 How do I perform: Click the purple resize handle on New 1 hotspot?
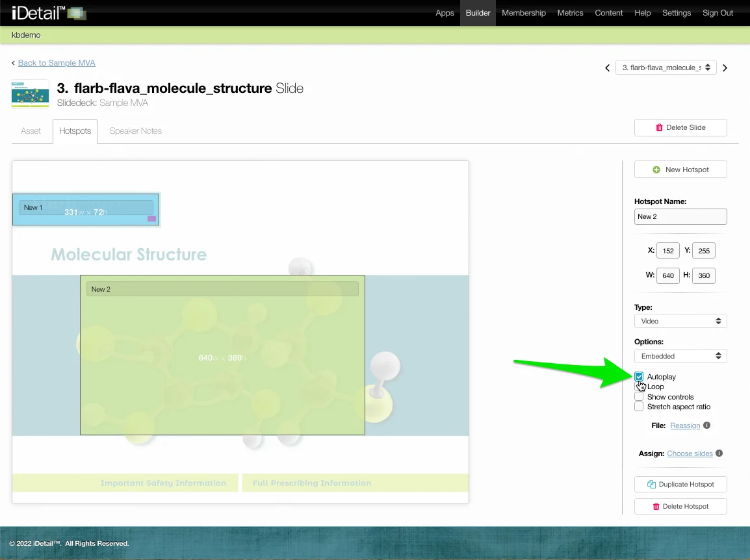(x=151, y=218)
